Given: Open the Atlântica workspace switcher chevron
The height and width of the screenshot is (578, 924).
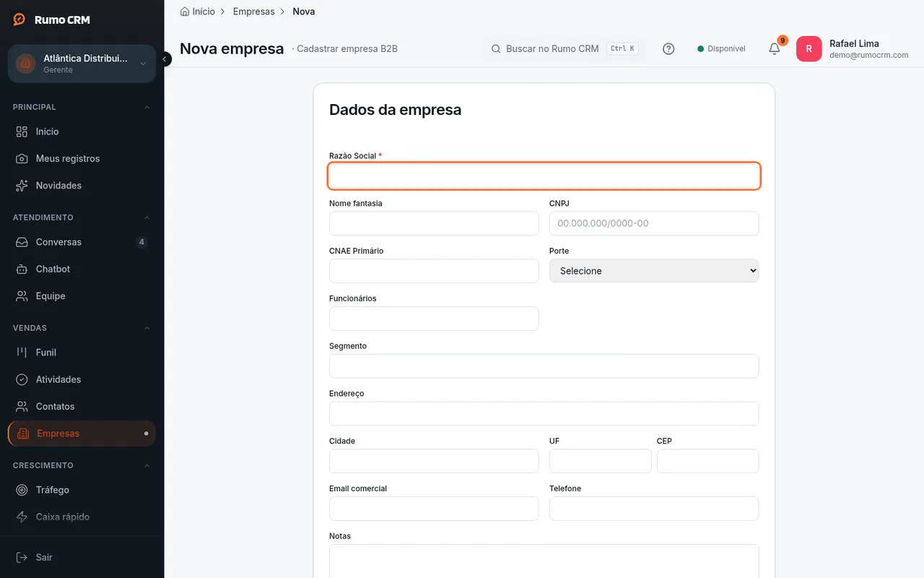Looking at the screenshot, I should (143, 64).
